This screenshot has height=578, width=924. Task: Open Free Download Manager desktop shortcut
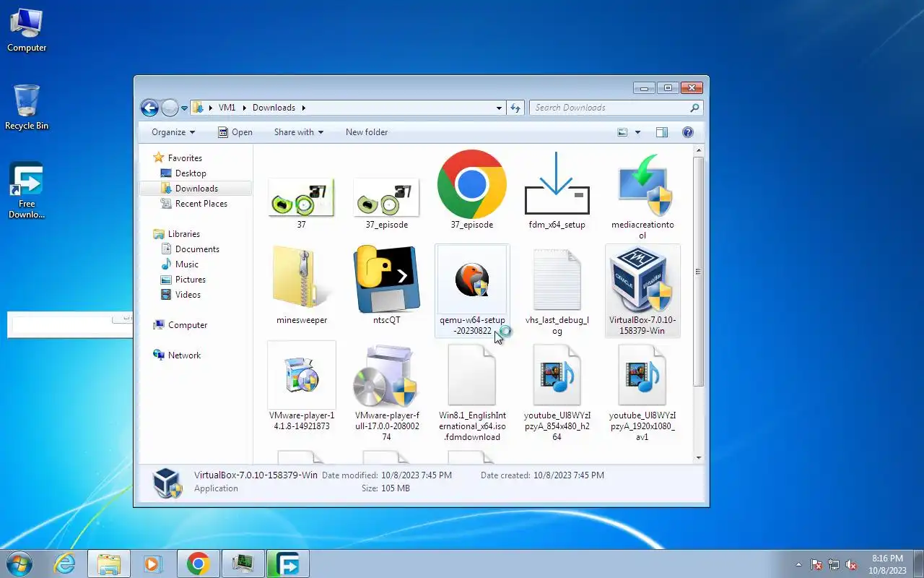pyautogui.click(x=27, y=191)
